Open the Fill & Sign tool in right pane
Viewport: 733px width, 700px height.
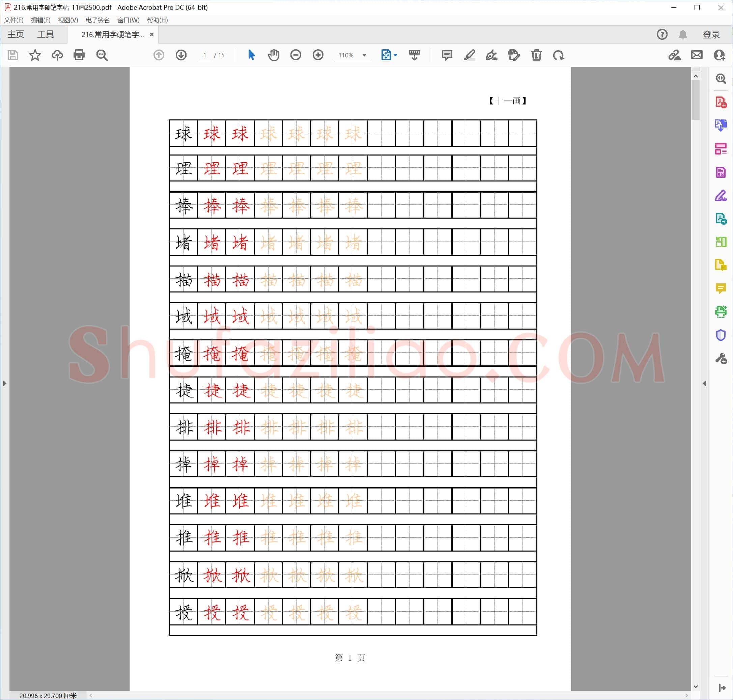[721, 196]
